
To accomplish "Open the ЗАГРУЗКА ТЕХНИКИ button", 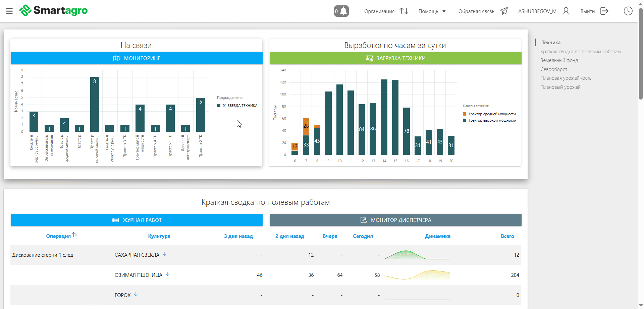I will pos(395,58).
